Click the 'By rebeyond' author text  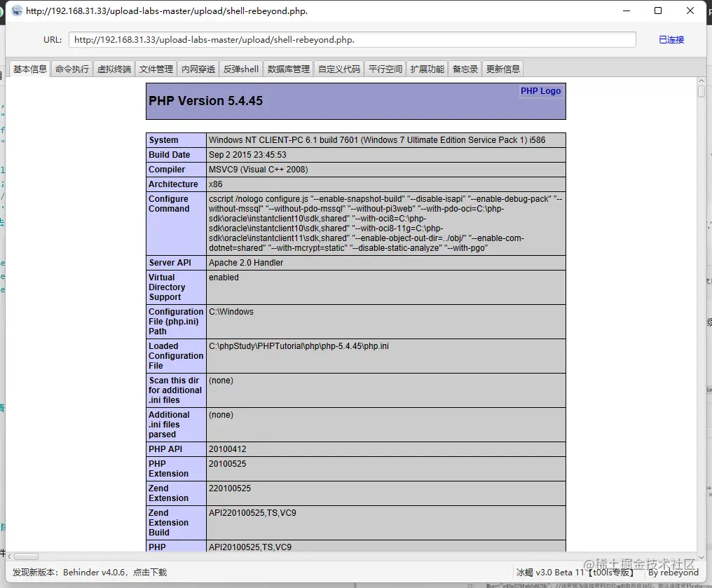pos(673,572)
